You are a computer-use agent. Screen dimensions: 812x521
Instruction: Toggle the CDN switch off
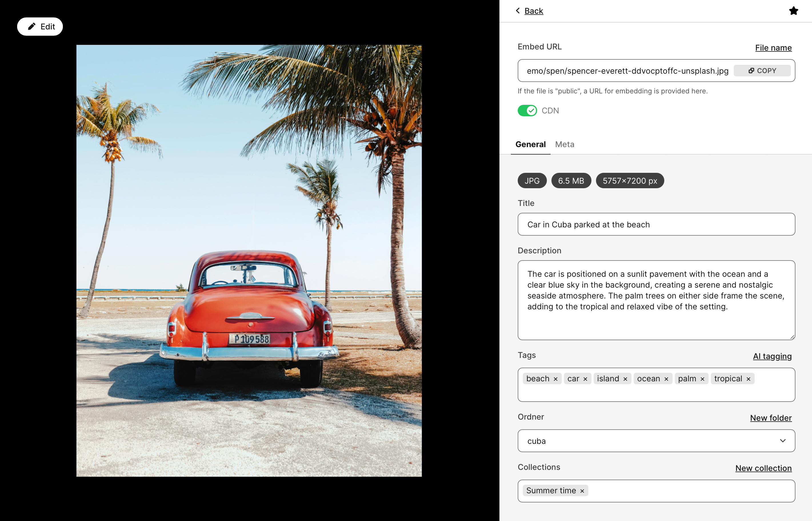527,111
